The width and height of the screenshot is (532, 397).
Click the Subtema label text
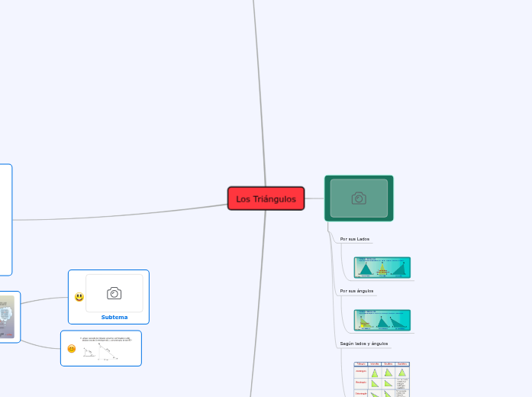[x=114, y=317]
